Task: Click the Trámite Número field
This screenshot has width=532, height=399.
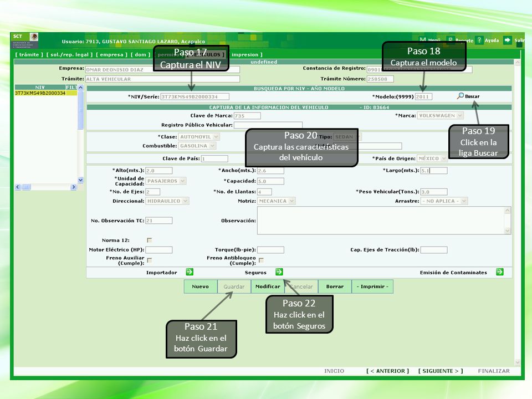Action: [x=380, y=79]
